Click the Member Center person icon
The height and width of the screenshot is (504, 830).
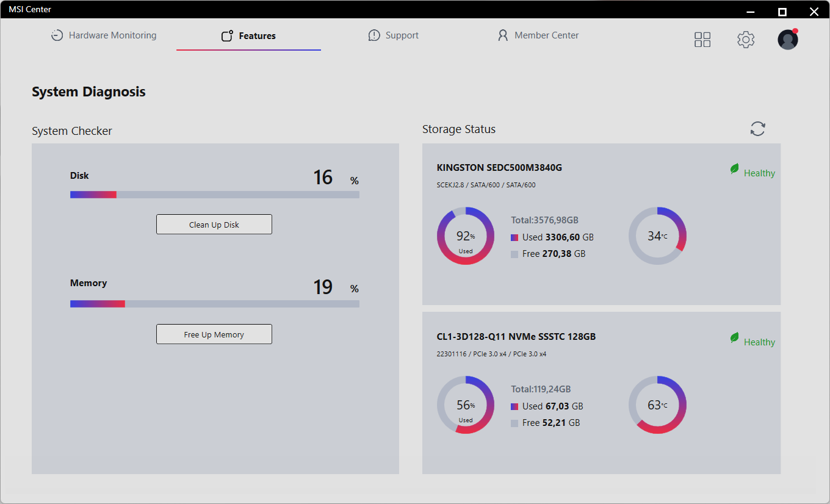point(503,35)
